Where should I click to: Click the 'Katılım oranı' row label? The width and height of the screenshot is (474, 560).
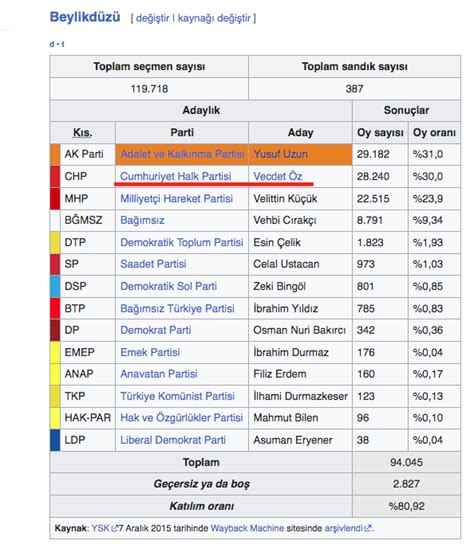[201, 506]
